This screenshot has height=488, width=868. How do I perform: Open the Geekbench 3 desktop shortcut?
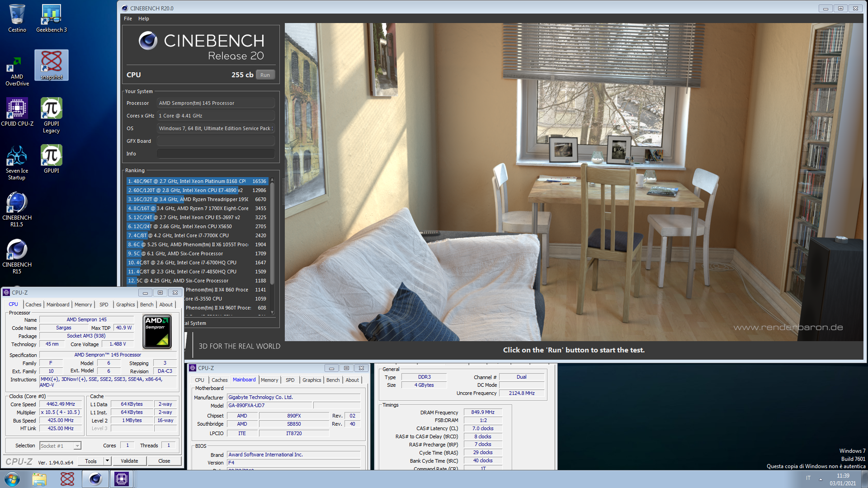(x=52, y=19)
